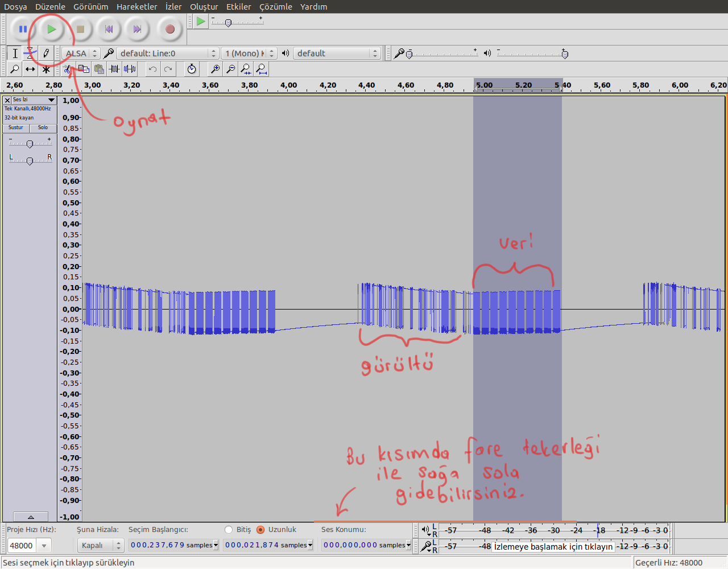Click the Silence audio icon
Screen dimensions: 728x569
pos(130,69)
